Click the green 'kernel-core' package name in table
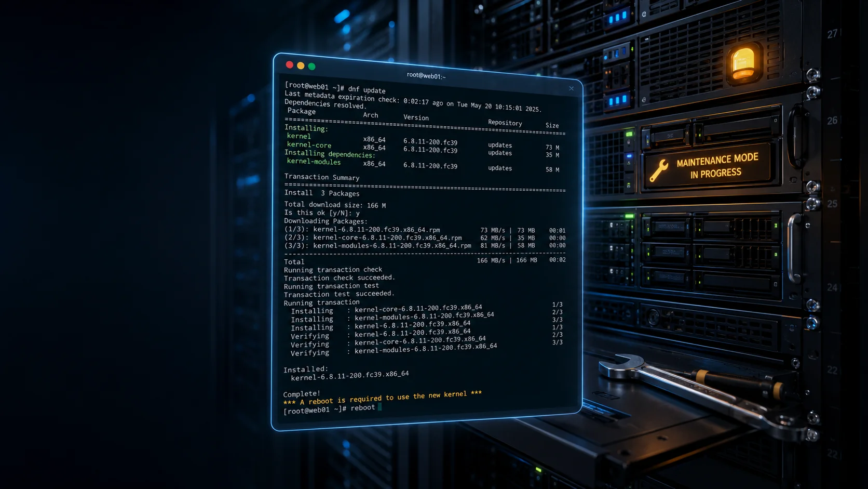The width and height of the screenshot is (868, 489). [x=309, y=145]
